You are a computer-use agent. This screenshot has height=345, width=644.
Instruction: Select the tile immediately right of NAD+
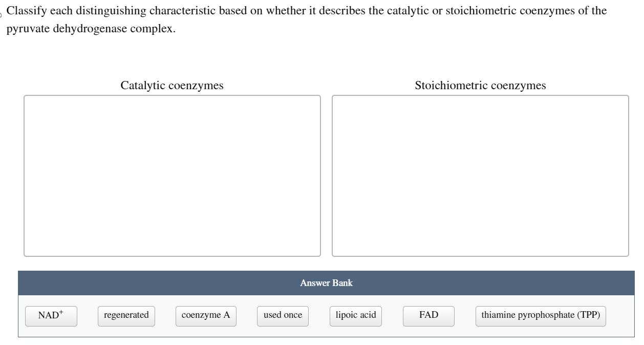126,316
